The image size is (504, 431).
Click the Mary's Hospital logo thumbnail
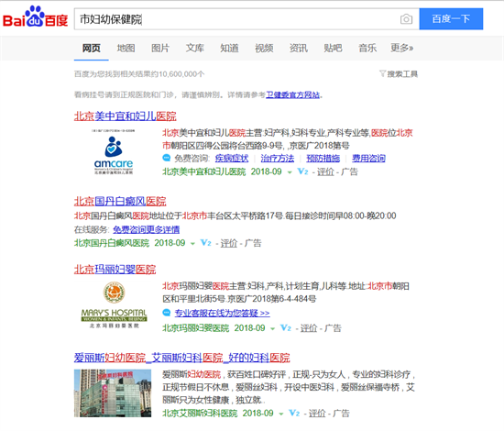point(114,305)
